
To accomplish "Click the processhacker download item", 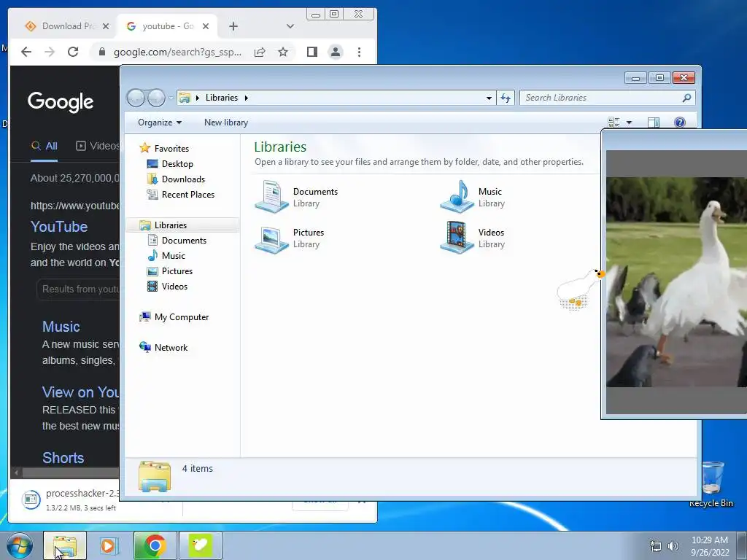I will [71, 499].
